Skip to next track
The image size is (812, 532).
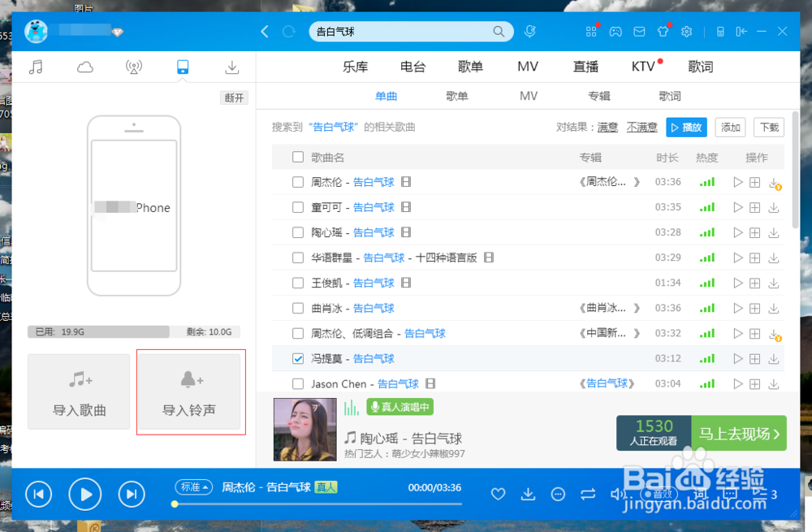coord(132,494)
